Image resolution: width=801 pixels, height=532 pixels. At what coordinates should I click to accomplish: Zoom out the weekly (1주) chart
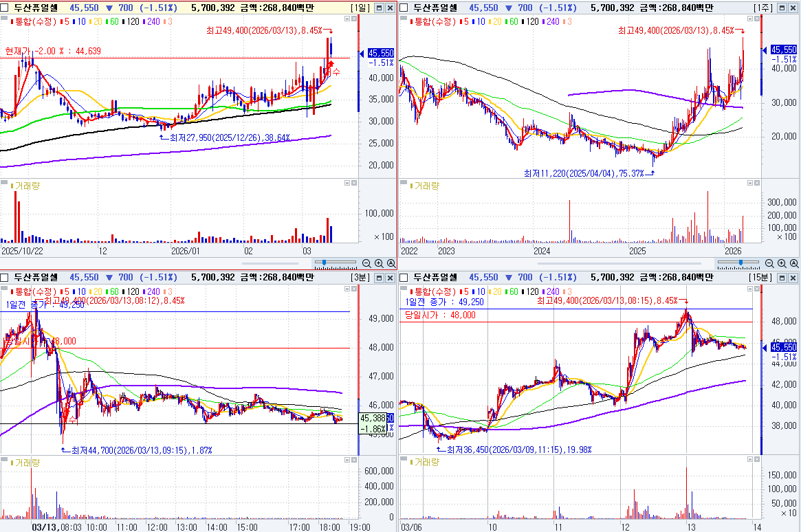[769, 263]
